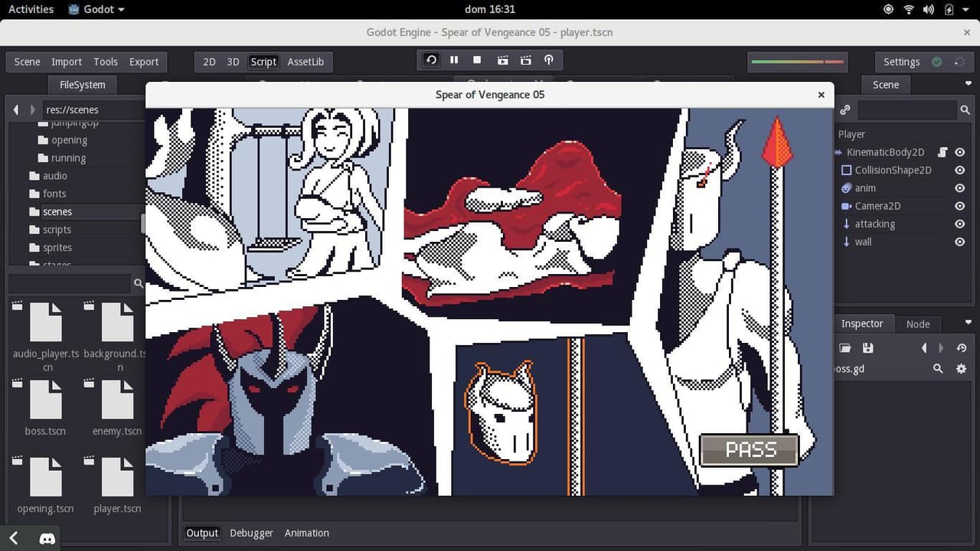Click the KinematicBody2D node icon
The height and width of the screenshot is (551, 980).
pos(839,152)
